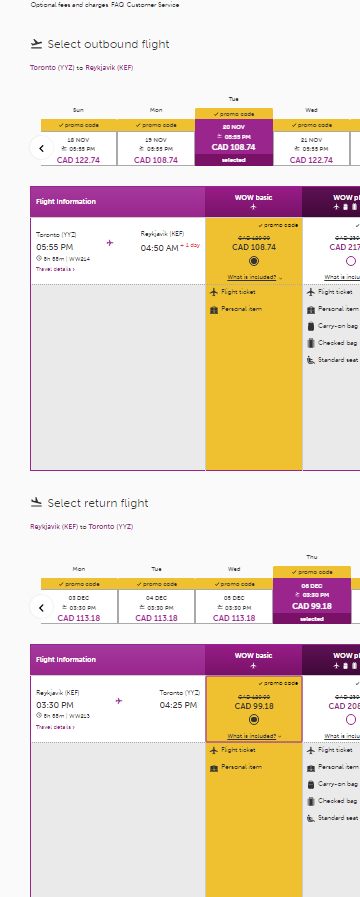Expand return WOW basic What is included
Screen dimensions: 360x897
[x=254, y=736]
